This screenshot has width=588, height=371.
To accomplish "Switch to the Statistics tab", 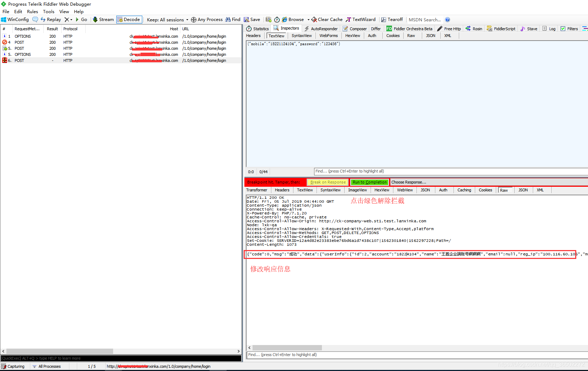I will point(258,29).
